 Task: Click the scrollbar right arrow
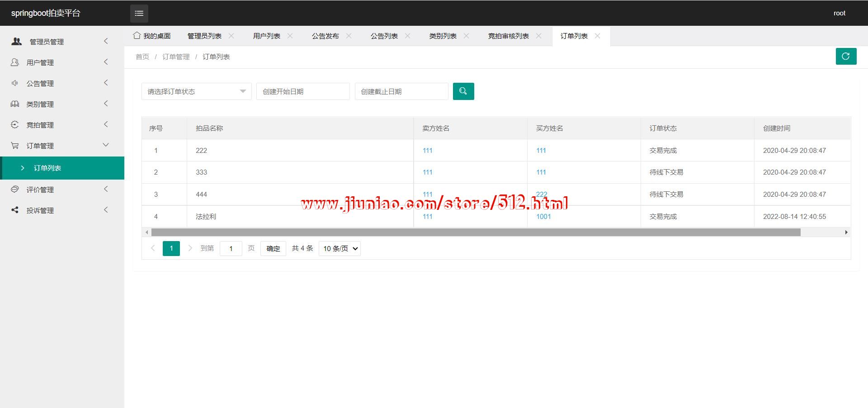[x=846, y=232]
